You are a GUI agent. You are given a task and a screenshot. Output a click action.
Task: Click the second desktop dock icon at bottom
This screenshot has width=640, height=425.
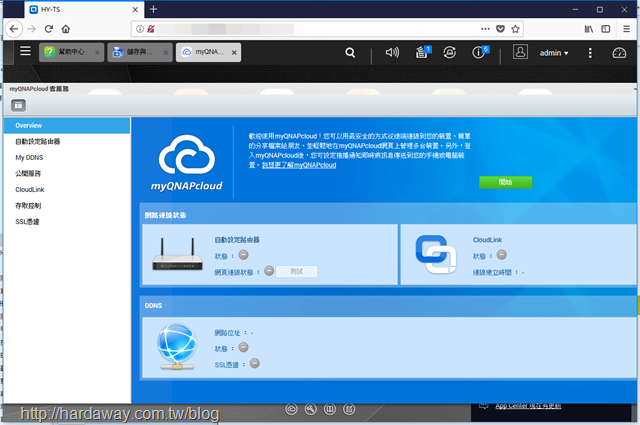(311, 409)
